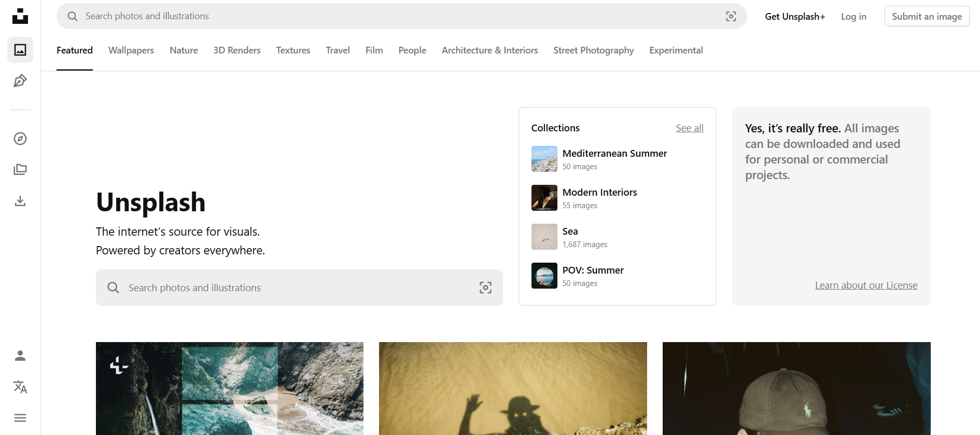Select the Featured tab
Image resolution: width=980 pixels, height=435 pixels.
(x=75, y=50)
